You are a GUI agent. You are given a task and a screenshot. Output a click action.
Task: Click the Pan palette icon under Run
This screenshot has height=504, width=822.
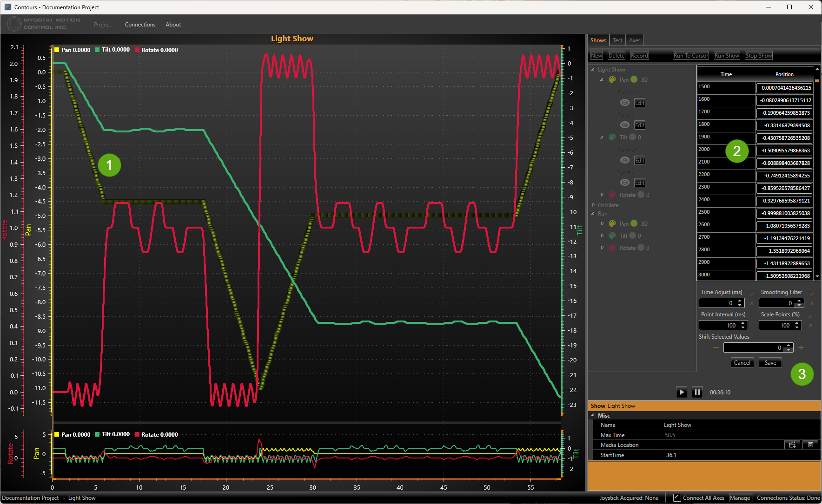(612, 223)
